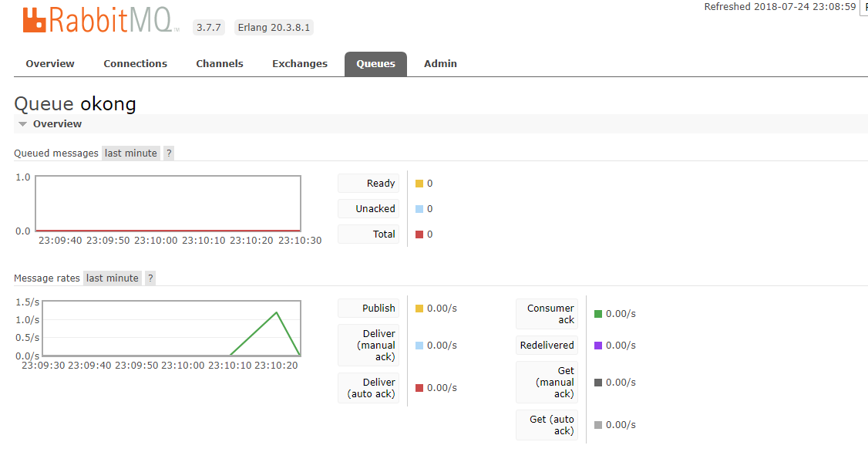Click the Get (auto ack) label
Viewport: 868px width, 452px height.
pyautogui.click(x=547, y=425)
